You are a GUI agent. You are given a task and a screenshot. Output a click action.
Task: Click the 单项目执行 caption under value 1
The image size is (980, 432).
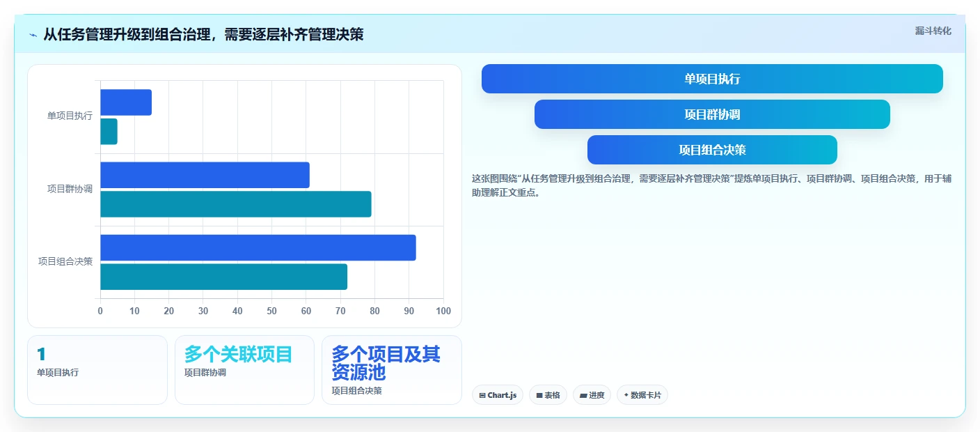pos(58,373)
